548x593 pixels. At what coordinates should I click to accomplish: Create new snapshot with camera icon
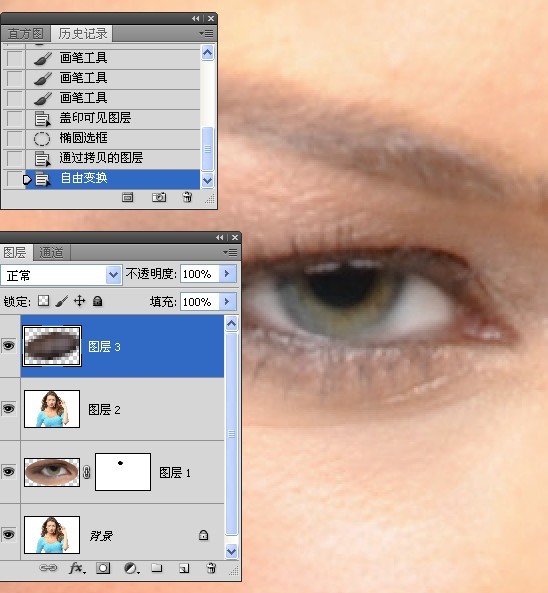(159, 197)
